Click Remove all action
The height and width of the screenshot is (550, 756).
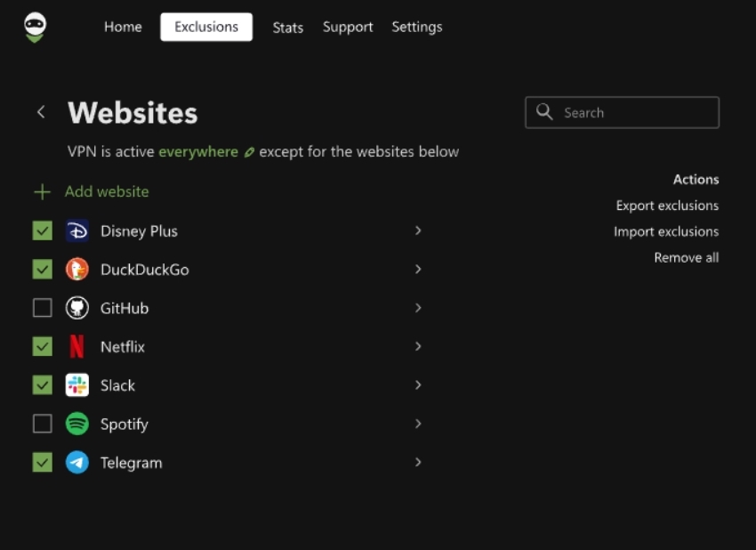pyautogui.click(x=686, y=258)
